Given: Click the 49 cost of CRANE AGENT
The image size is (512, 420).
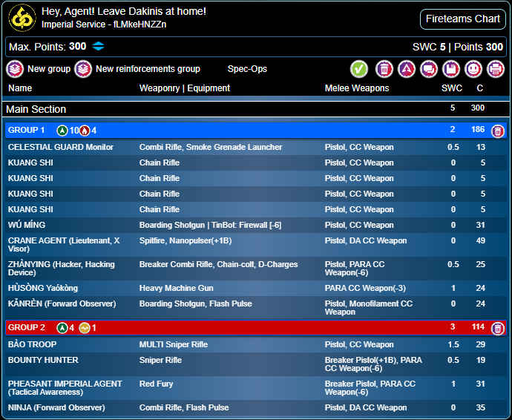Looking at the screenshot, I should pyautogui.click(x=480, y=240).
